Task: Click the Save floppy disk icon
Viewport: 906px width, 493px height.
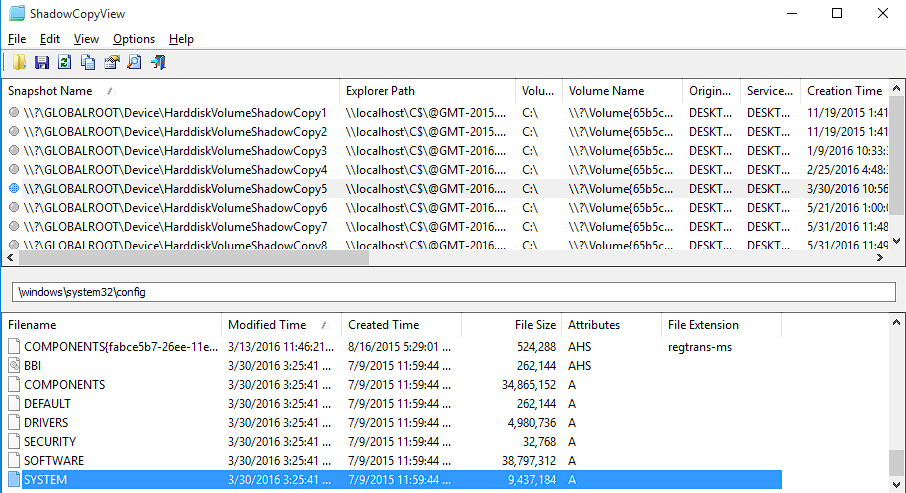Action: [42, 63]
